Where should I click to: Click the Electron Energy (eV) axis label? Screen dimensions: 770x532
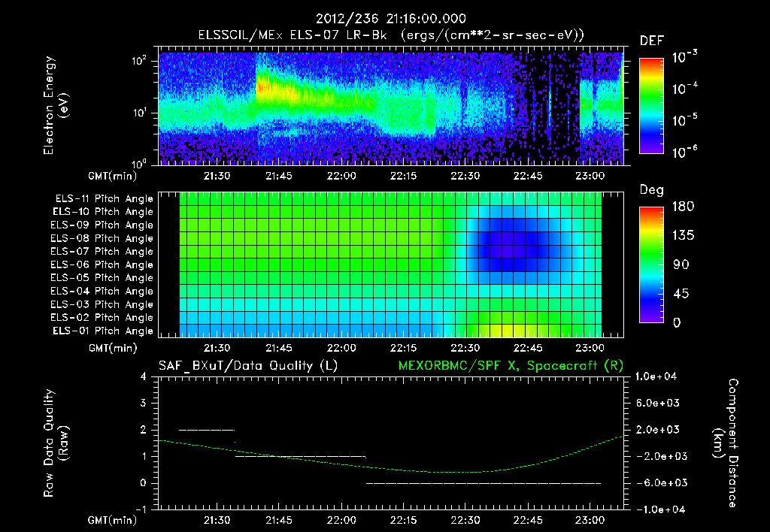[x=56, y=105]
